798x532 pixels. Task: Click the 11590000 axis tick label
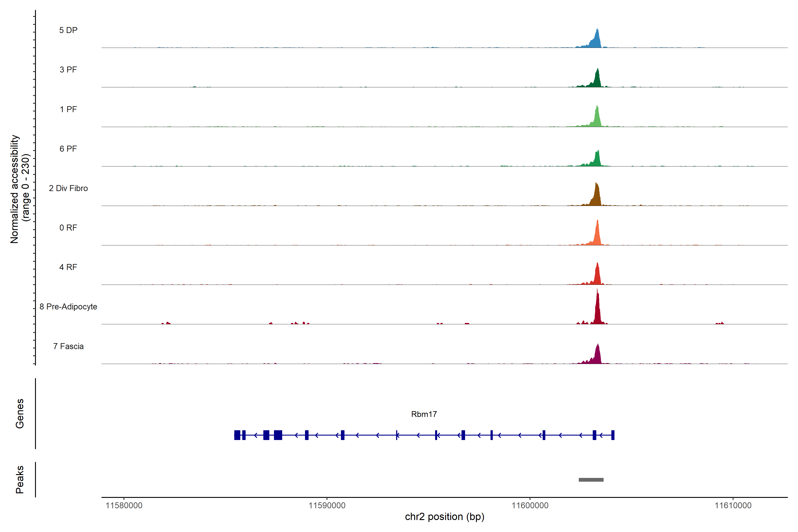[x=327, y=506]
